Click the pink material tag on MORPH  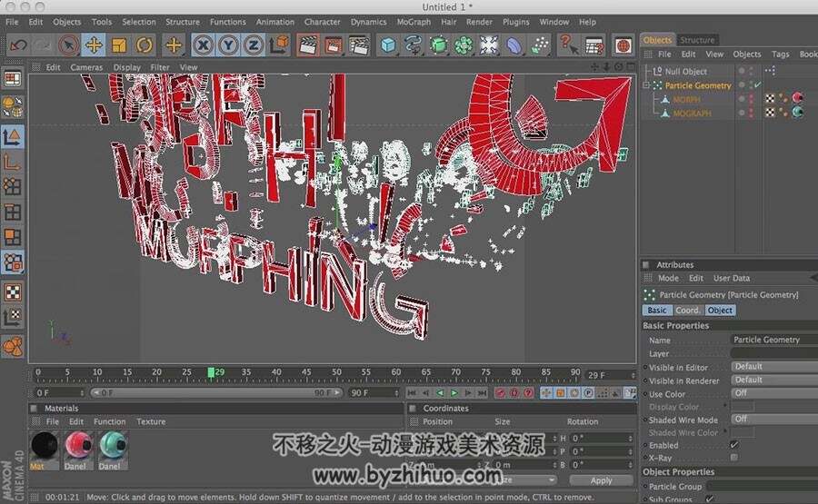797,98
